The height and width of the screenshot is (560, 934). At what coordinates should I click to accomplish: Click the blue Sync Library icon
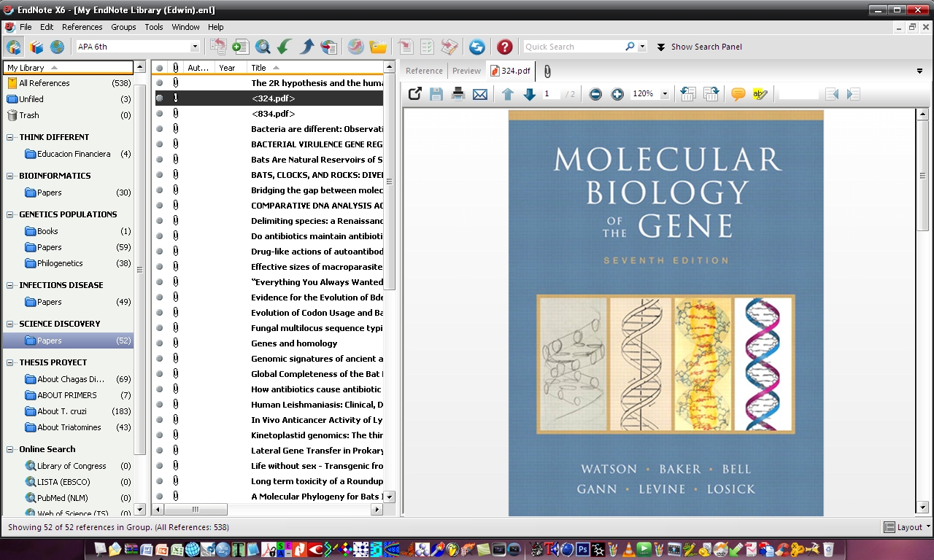click(x=477, y=47)
